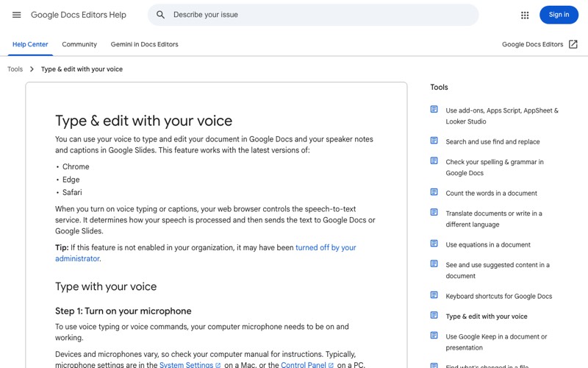
Task: Click the Tools sidebar heading
Action: [x=439, y=87]
